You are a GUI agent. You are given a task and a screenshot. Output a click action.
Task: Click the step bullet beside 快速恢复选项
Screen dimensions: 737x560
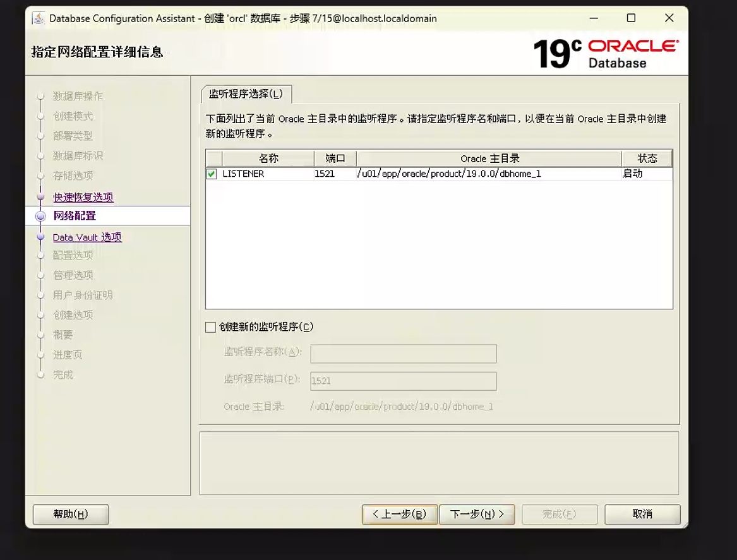click(41, 197)
